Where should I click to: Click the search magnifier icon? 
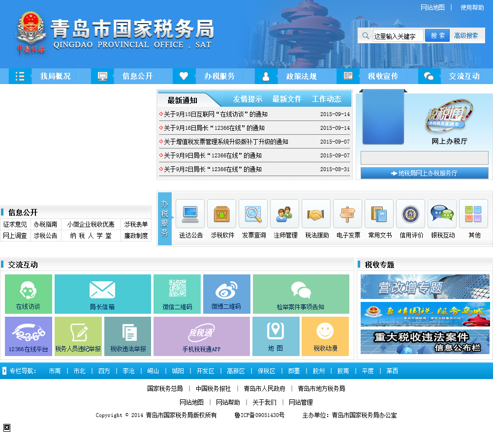click(366, 36)
